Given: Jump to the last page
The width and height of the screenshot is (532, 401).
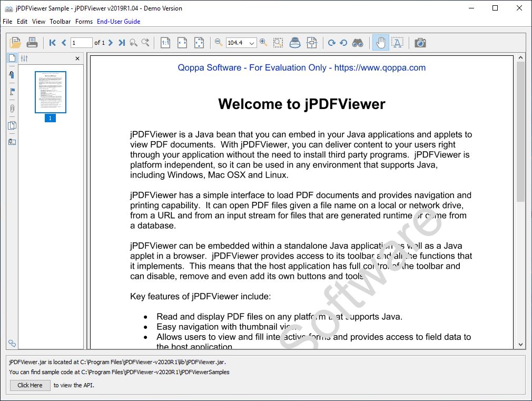Looking at the screenshot, I should click(122, 43).
